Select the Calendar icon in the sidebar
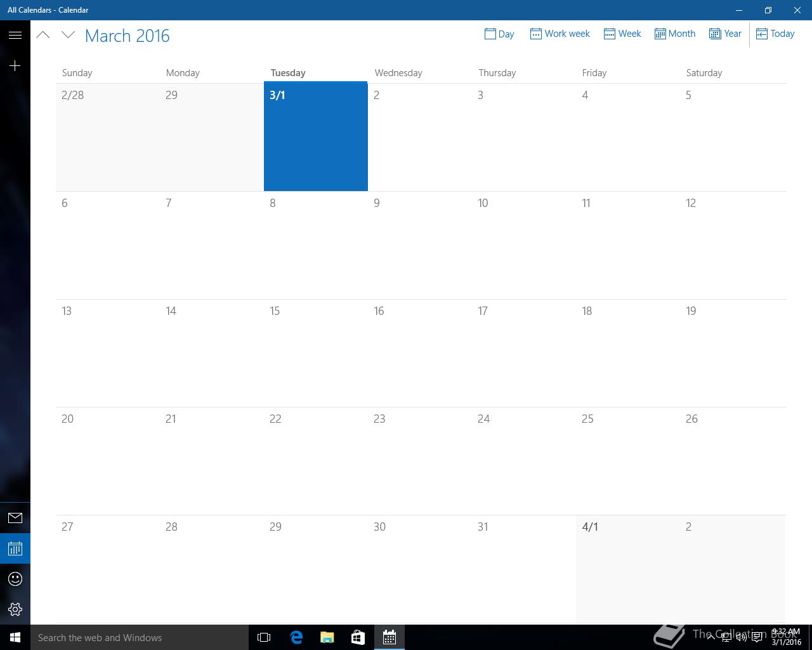812x650 pixels. [15, 548]
